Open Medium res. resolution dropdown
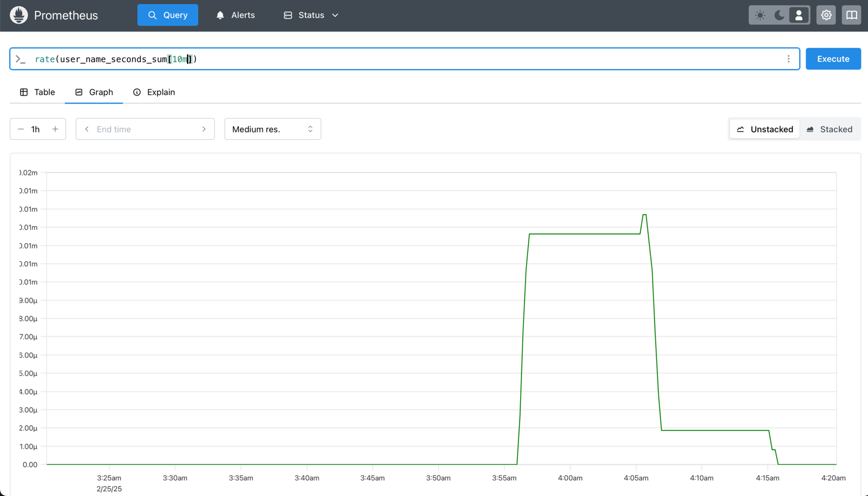 coord(273,129)
